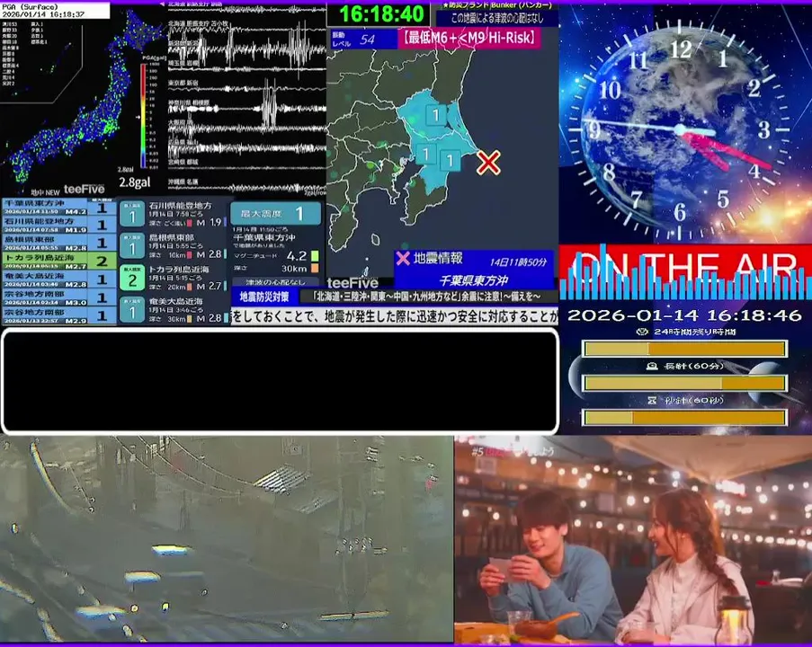
Task: Click the scrolling ticker about 余震に注意
Action: coord(429,297)
